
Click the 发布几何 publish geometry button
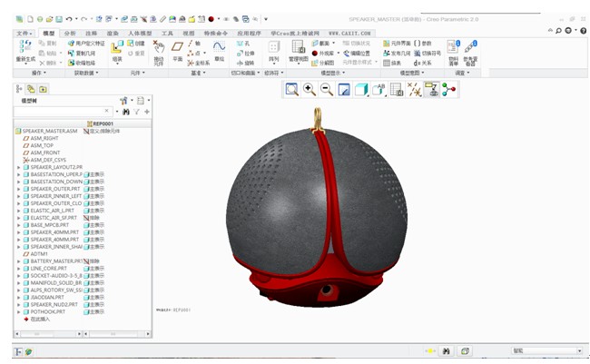397,54
